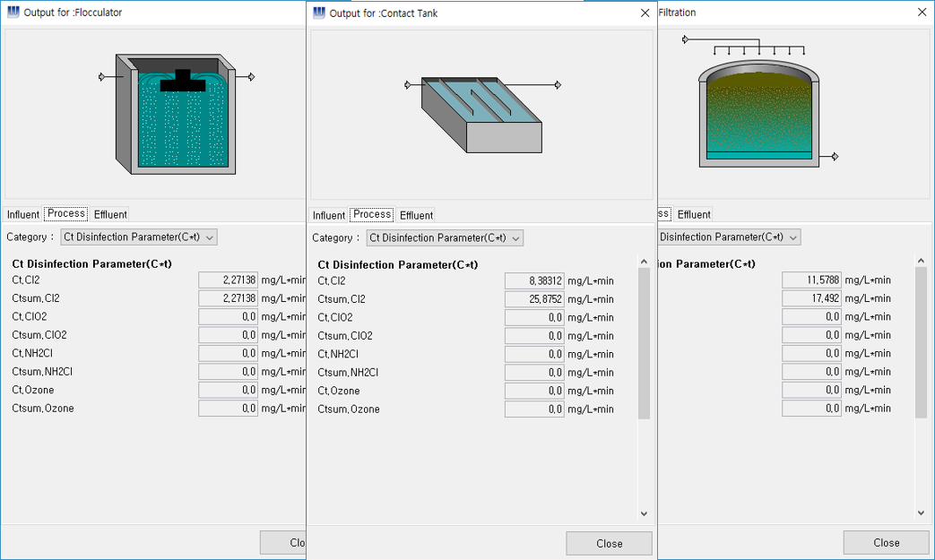Expand Flocculator's Category dropdown

[139, 237]
